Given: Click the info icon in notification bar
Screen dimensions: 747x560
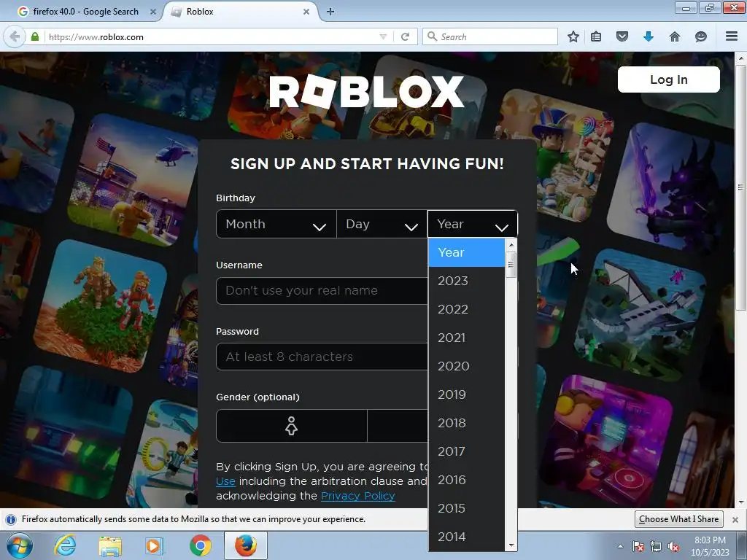Looking at the screenshot, I should click(11, 519).
